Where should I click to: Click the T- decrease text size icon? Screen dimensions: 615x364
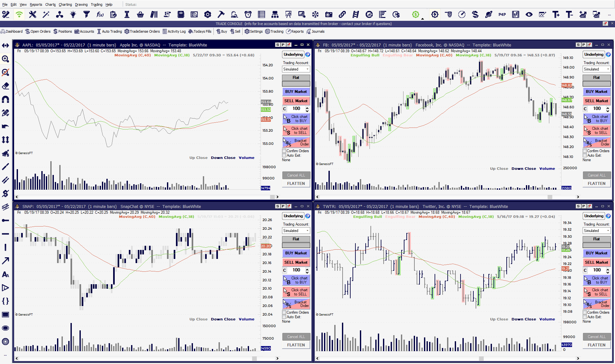coord(569,14)
